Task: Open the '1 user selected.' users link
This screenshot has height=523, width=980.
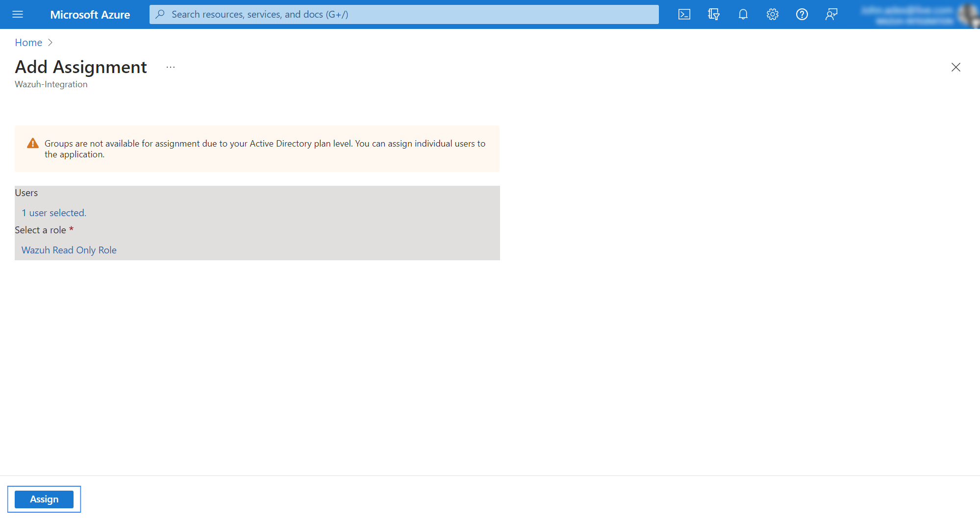Action: coord(54,213)
